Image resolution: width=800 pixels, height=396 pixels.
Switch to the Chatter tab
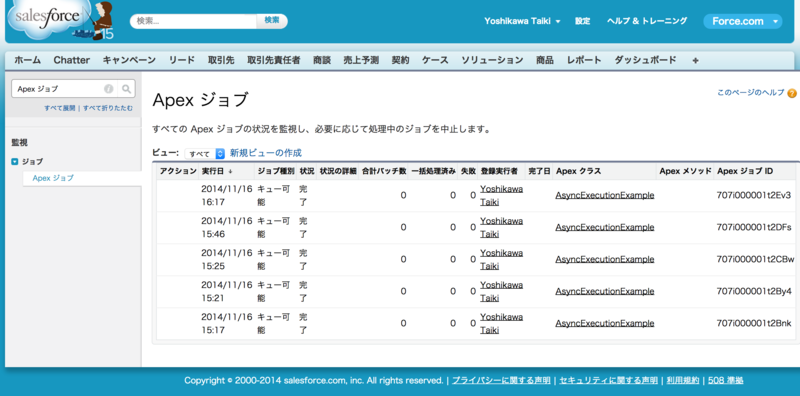tap(71, 60)
